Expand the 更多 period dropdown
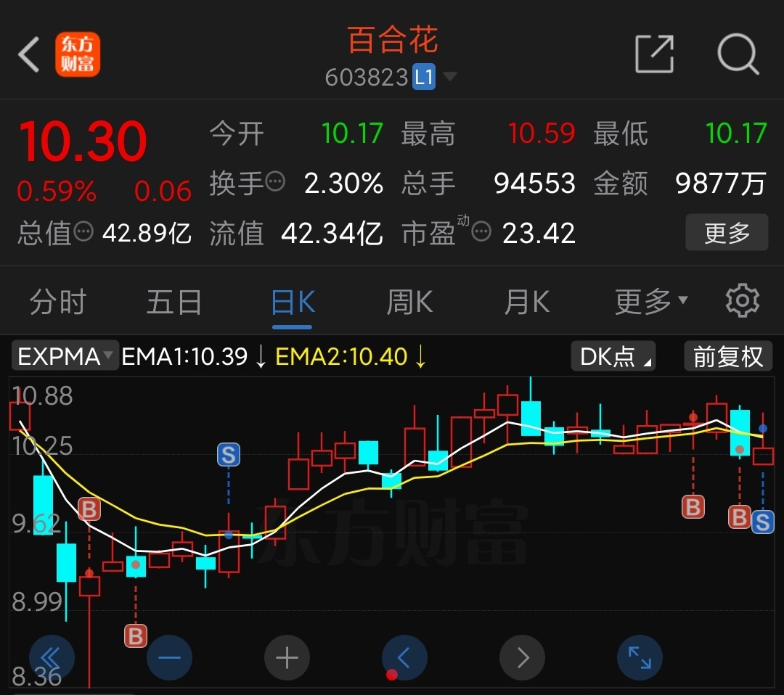The height and width of the screenshot is (695, 784). click(x=651, y=302)
